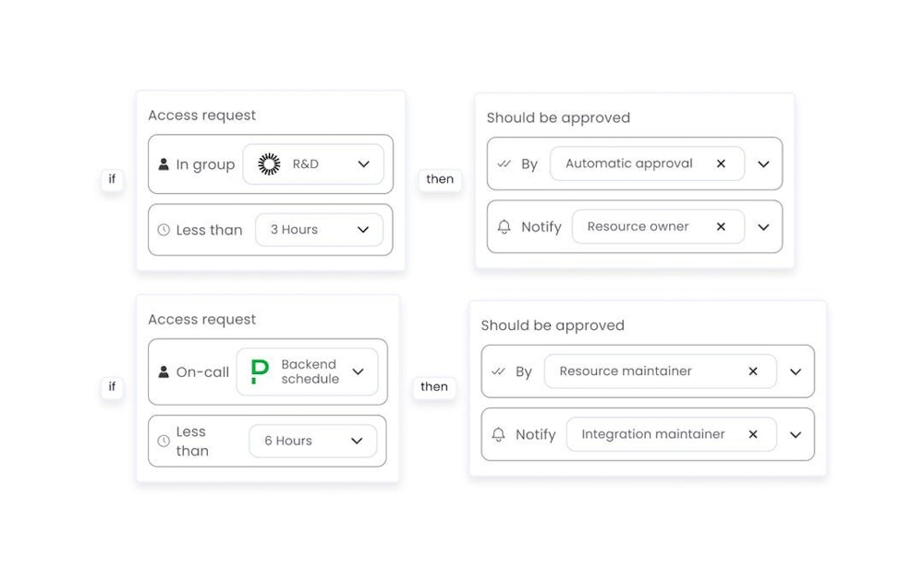924x572 pixels.
Task: Click the R&D group sunburst icon
Action: (269, 164)
